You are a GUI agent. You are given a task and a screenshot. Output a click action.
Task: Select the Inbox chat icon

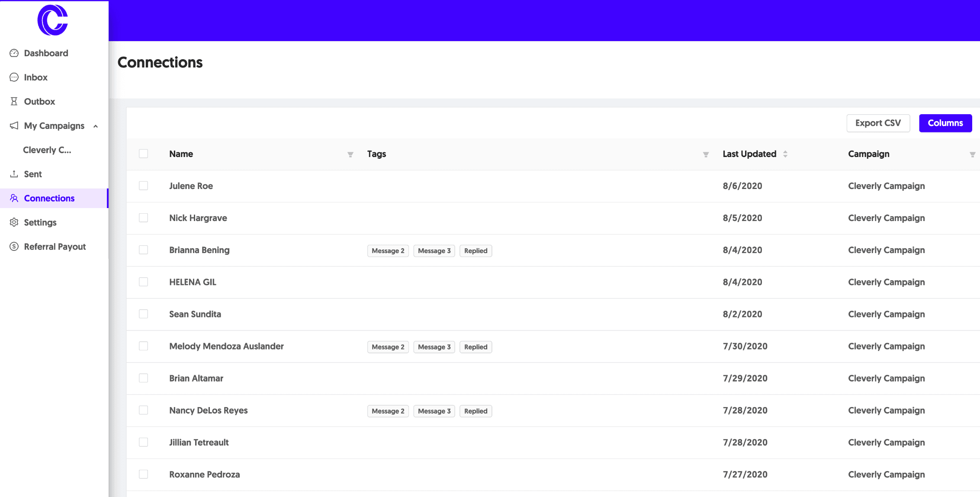[14, 77]
